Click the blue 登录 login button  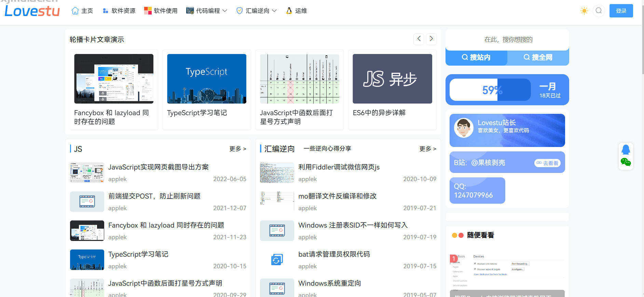[x=621, y=11]
